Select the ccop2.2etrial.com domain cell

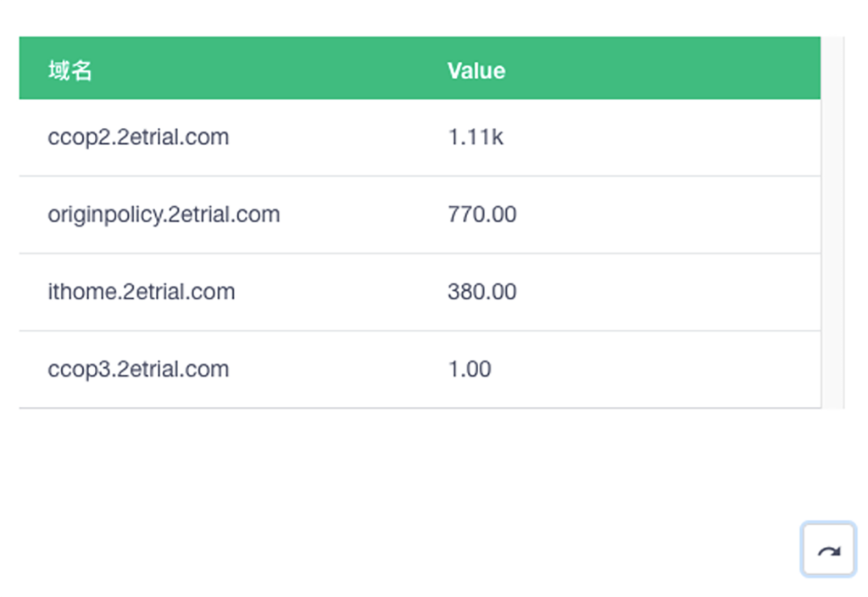click(138, 137)
